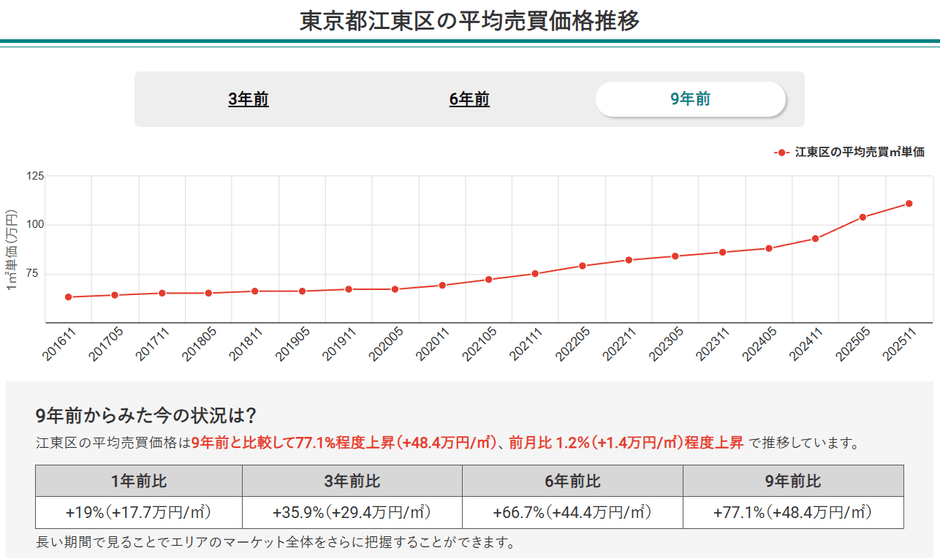
Task: Click the y-axis label 100
Action: click(35, 225)
